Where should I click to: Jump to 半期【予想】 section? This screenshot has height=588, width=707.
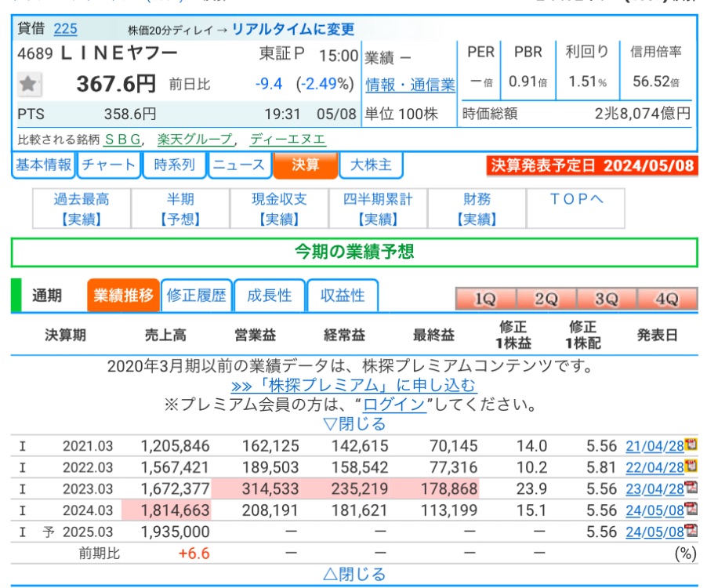180,209
